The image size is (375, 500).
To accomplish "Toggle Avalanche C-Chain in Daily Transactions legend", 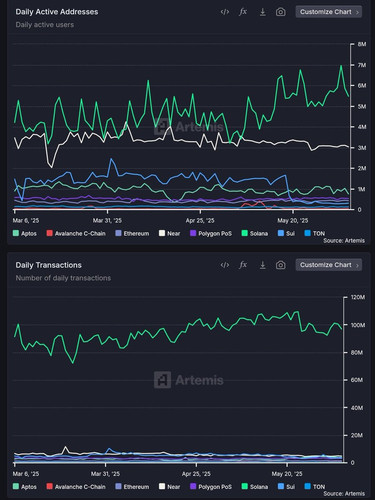I will pos(76,487).
